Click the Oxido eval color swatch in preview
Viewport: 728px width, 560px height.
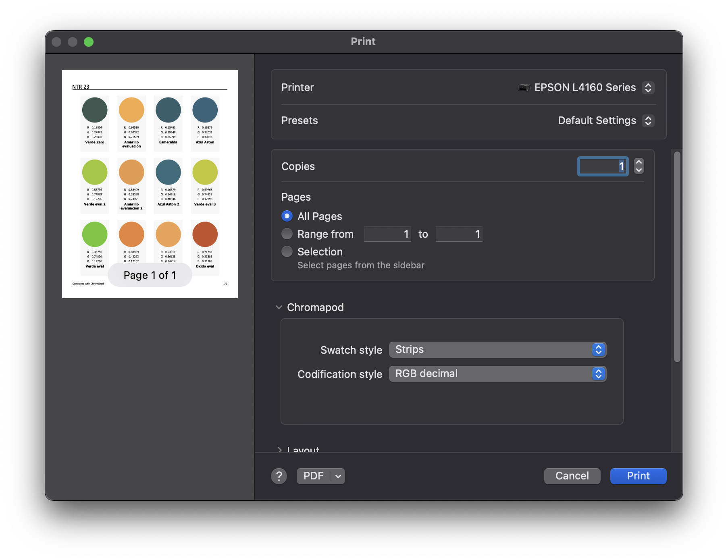[205, 234]
